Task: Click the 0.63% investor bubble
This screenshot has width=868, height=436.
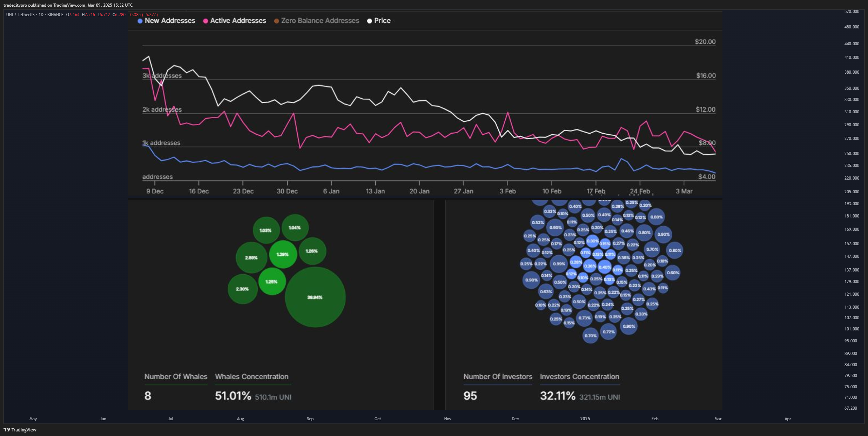Action: click(546, 291)
